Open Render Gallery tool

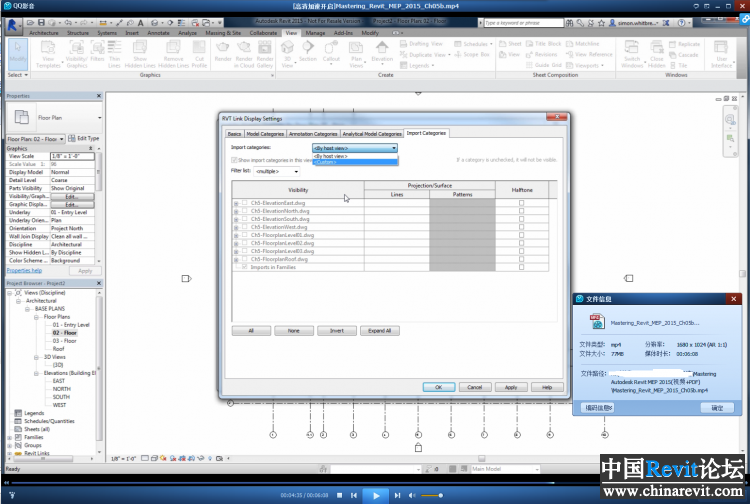(265, 54)
